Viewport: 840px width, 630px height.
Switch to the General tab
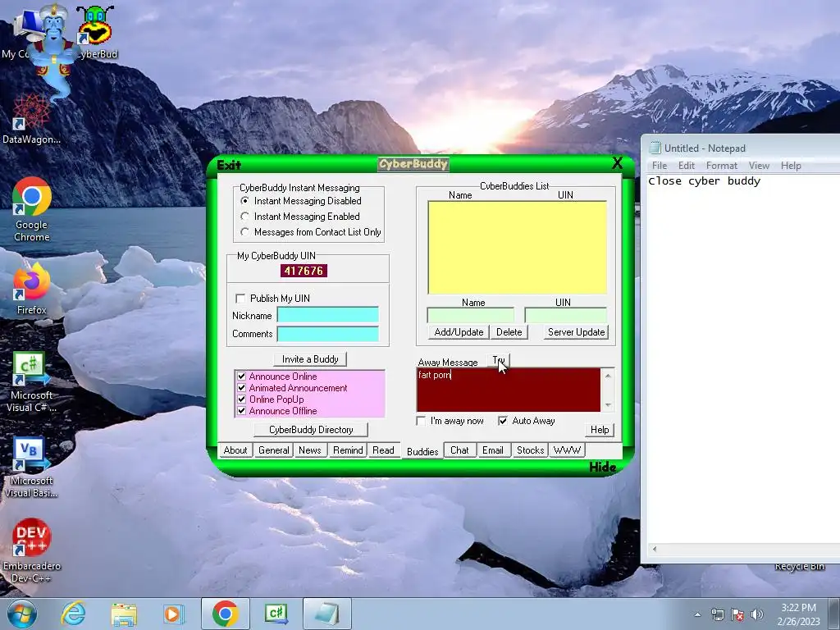tap(273, 450)
